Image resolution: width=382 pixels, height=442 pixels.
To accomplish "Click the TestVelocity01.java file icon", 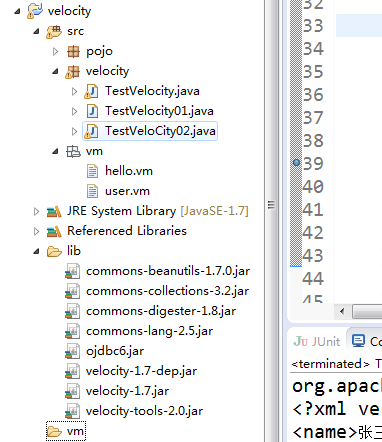I will point(92,111).
